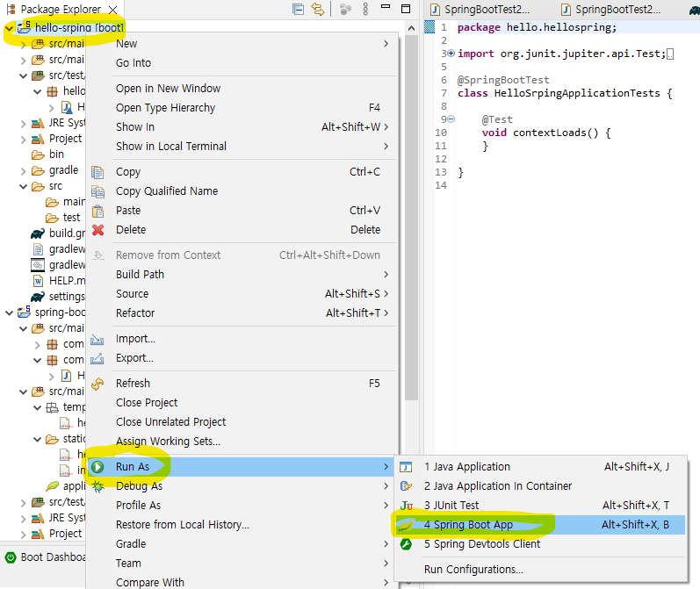The height and width of the screenshot is (589, 700).
Task: Close the Package Explorer view tab
Action: click(x=113, y=10)
